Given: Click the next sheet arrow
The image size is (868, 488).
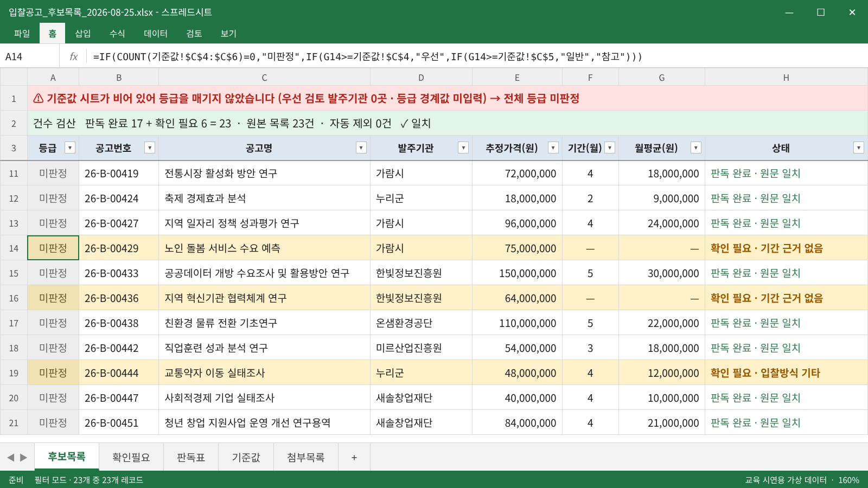Looking at the screenshot, I should click(23, 457).
